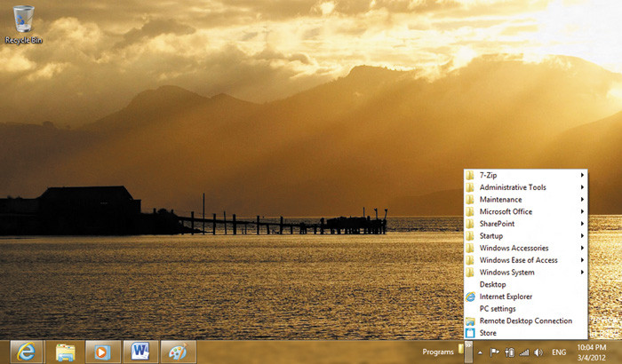Open the network signal tray icon
The image size is (622, 364).
[x=523, y=352]
